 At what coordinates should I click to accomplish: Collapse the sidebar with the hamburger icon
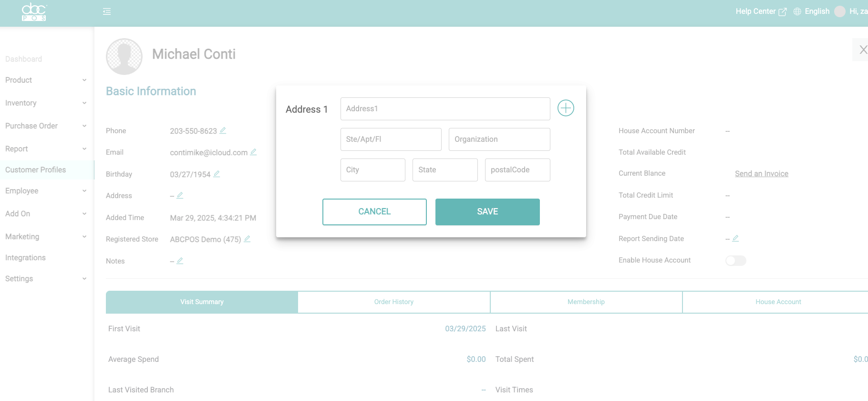click(107, 11)
